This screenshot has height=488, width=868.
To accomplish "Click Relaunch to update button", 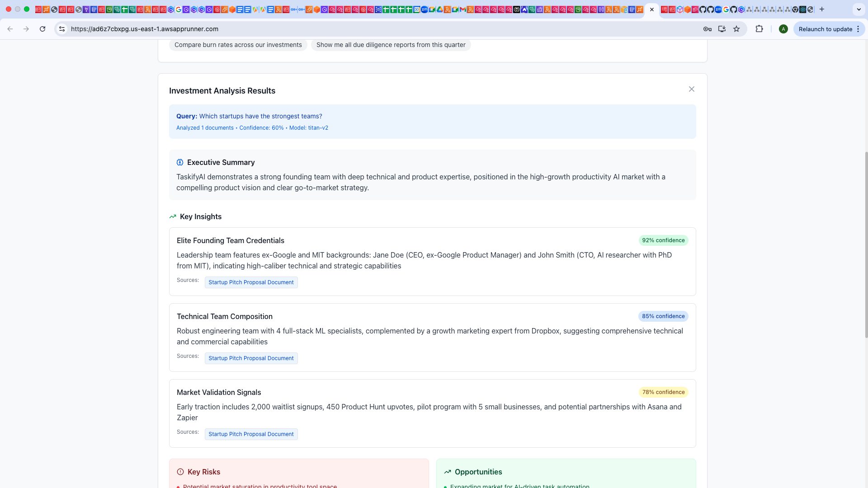I will tap(825, 29).
